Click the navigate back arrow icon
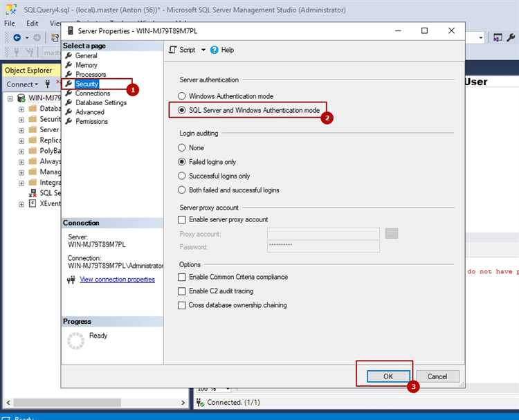Screen dimensions: 519x420 tap(17, 38)
